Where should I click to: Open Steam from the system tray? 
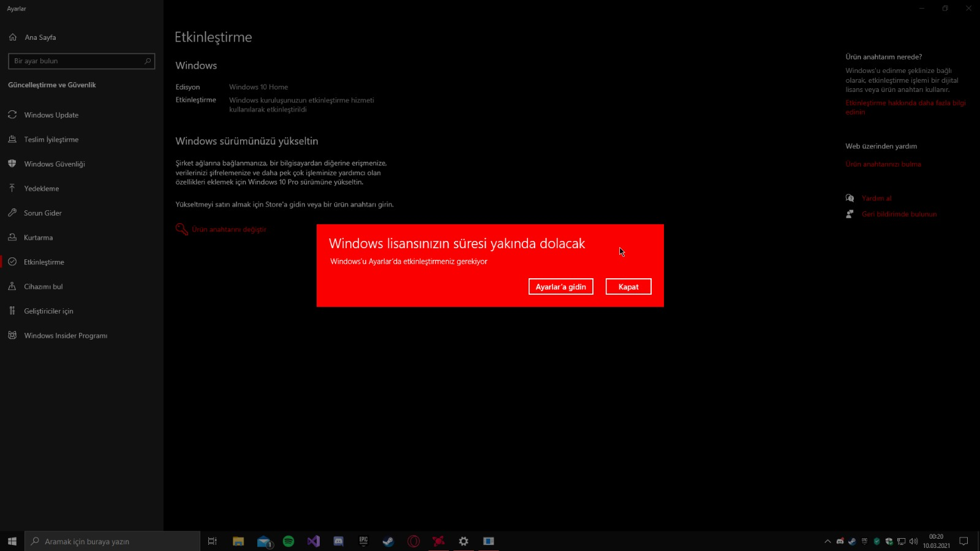[852, 541]
